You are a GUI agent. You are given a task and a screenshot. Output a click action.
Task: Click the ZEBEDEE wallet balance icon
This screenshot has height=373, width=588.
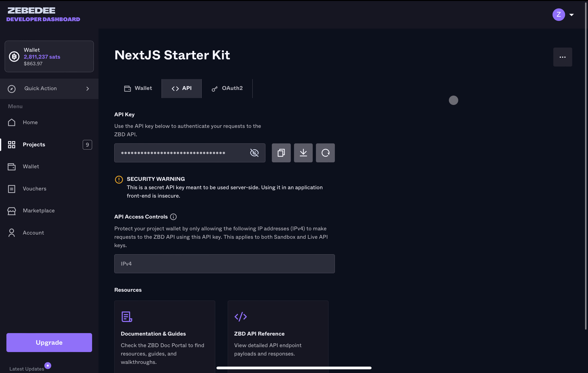[x=14, y=56]
